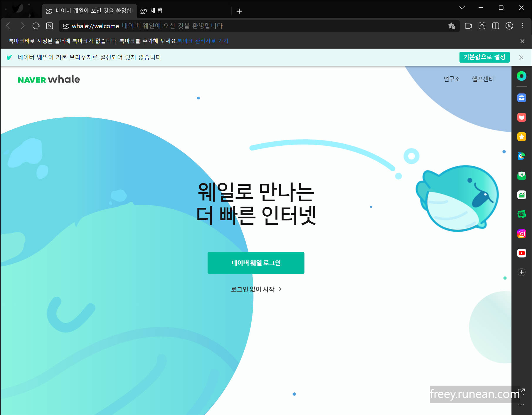Screen dimensions: 532x415
Task: Open the video popup tool in the toolbar
Action: pyautogui.click(x=468, y=26)
